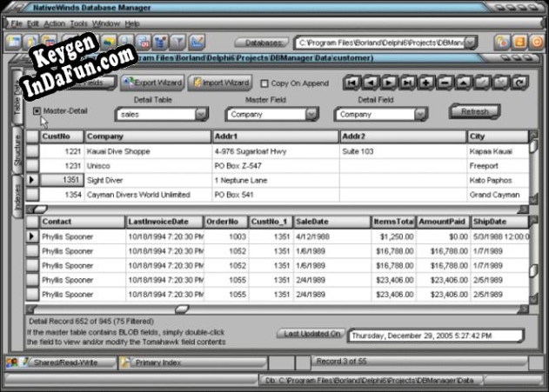Insert a record with the plus navigator button
This screenshot has width=549, height=392.
pyautogui.click(x=425, y=83)
